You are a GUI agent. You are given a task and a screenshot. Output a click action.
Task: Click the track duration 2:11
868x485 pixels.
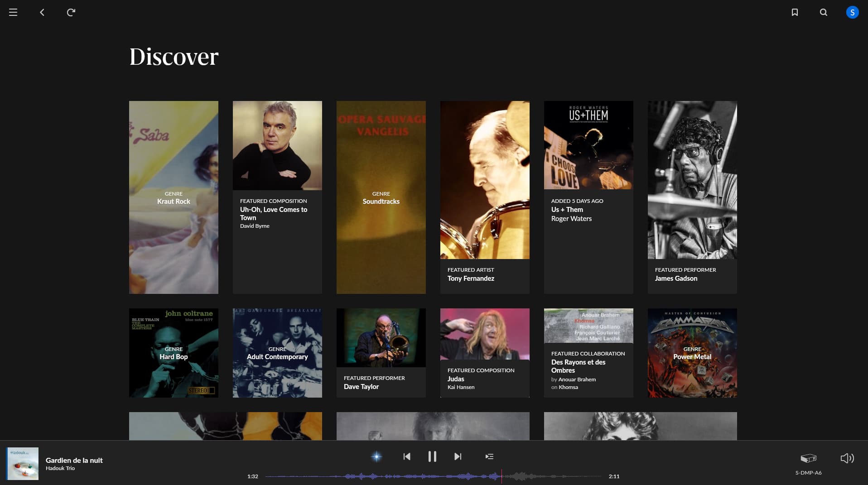(x=614, y=476)
